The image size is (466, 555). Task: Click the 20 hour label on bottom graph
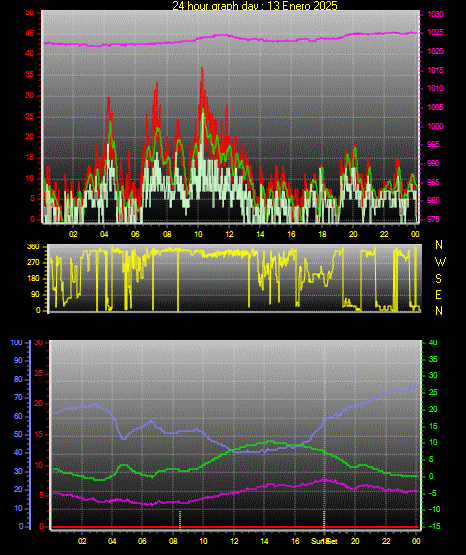pyautogui.click(x=355, y=541)
